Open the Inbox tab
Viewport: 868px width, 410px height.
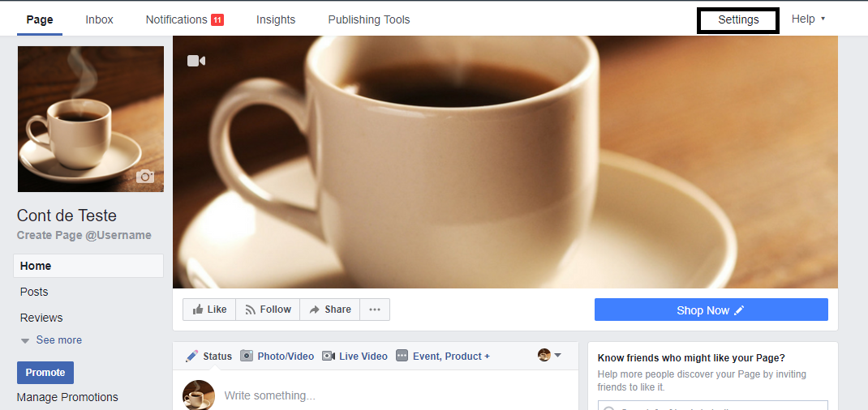coord(100,19)
